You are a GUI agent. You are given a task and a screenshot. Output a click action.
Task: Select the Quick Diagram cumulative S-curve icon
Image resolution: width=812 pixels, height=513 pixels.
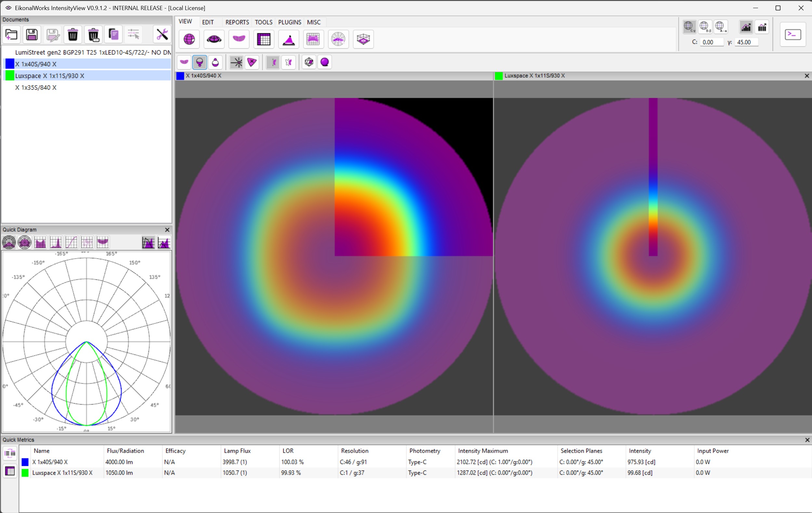71,242
